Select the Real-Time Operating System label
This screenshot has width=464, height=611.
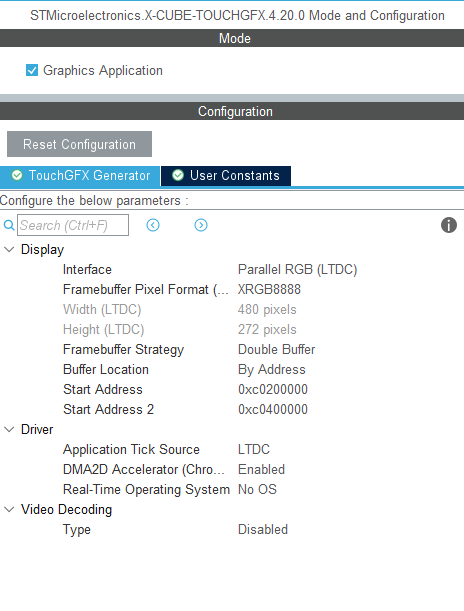pyautogui.click(x=146, y=489)
